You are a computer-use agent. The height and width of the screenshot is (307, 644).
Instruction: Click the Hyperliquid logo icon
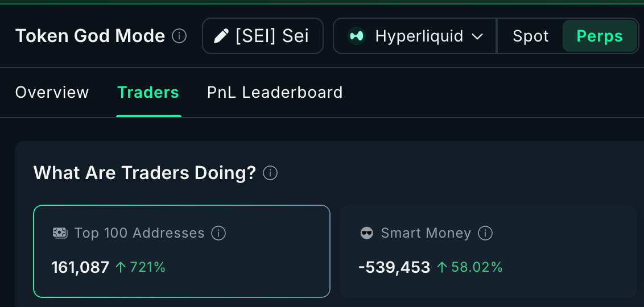(x=357, y=36)
